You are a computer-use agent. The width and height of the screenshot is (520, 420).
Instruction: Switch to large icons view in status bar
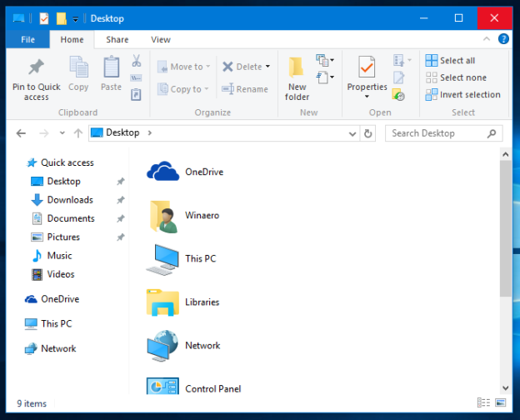500,402
